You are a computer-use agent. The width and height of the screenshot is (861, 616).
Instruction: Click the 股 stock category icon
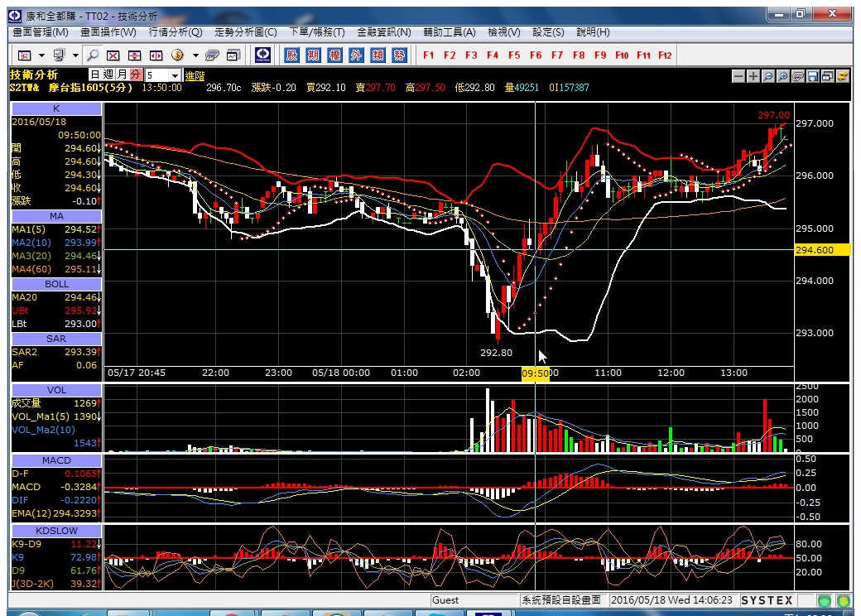291,55
